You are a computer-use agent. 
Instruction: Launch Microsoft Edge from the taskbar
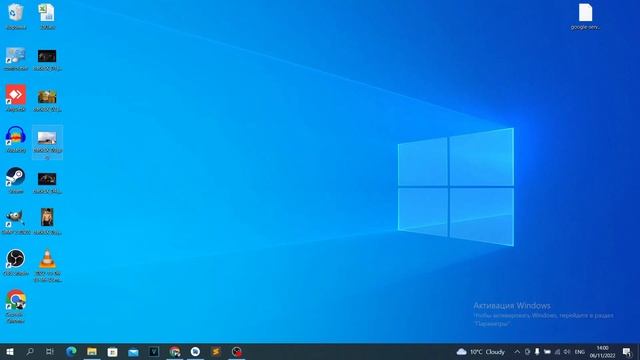71,351
